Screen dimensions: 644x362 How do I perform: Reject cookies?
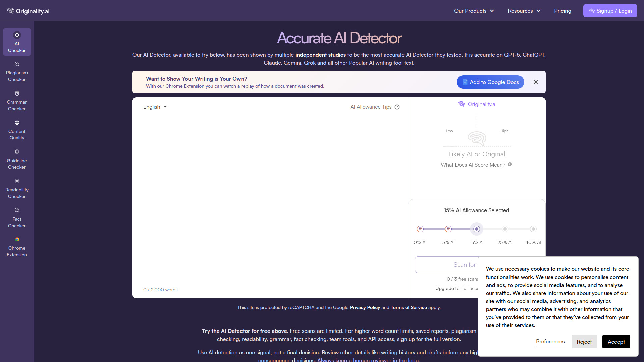pyautogui.click(x=584, y=342)
